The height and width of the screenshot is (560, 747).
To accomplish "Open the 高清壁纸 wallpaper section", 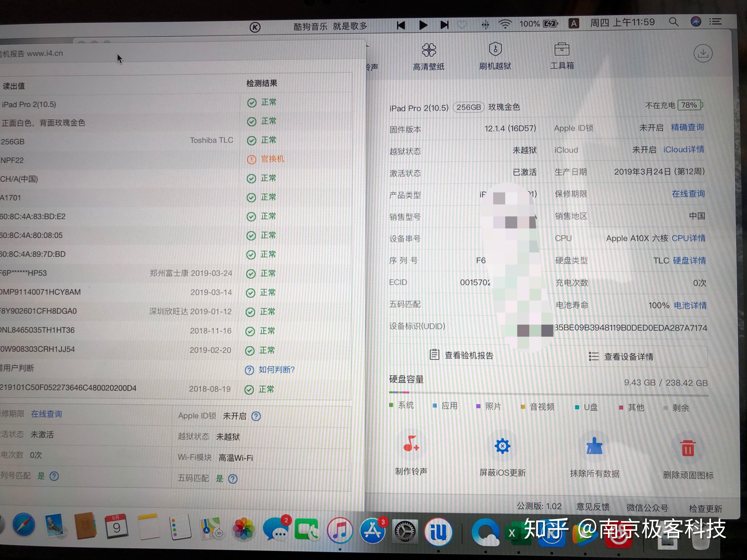I will point(429,57).
